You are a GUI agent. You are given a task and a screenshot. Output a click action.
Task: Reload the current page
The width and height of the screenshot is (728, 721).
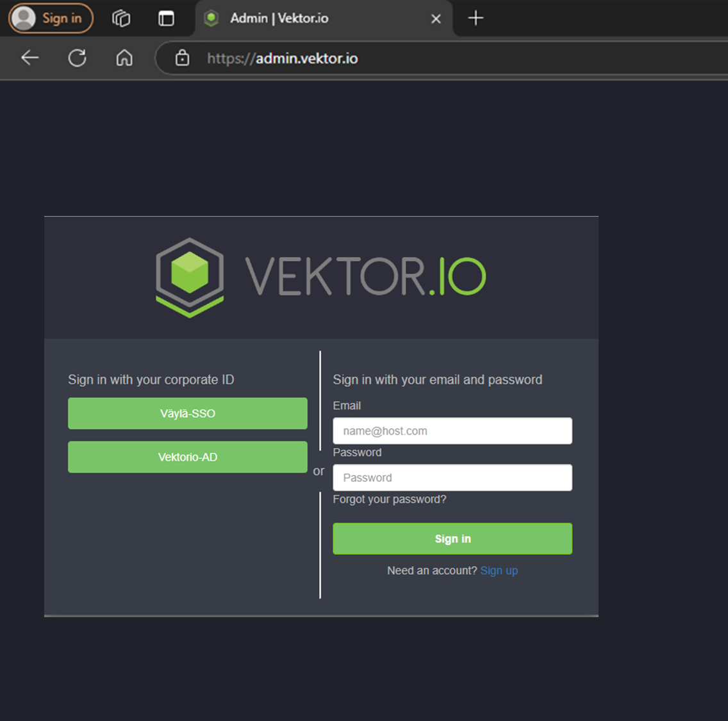(77, 58)
